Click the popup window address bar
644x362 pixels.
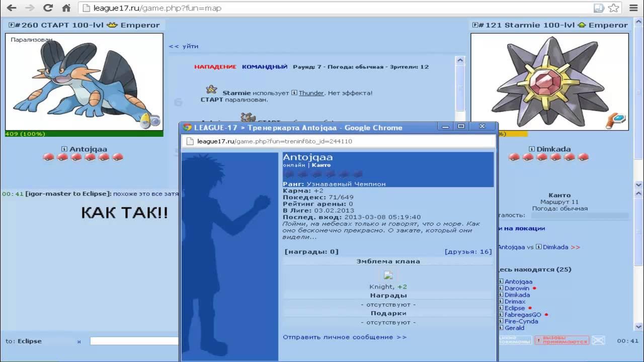pos(339,141)
